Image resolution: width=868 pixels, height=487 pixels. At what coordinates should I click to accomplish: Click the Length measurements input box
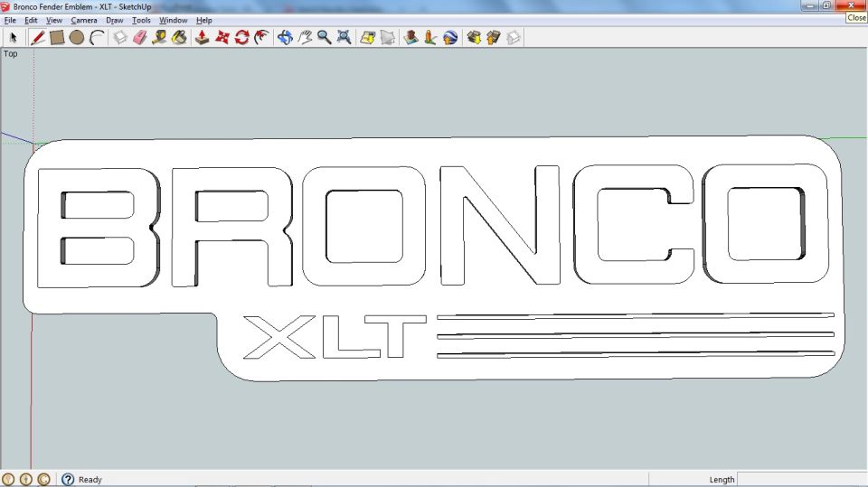pos(802,479)
